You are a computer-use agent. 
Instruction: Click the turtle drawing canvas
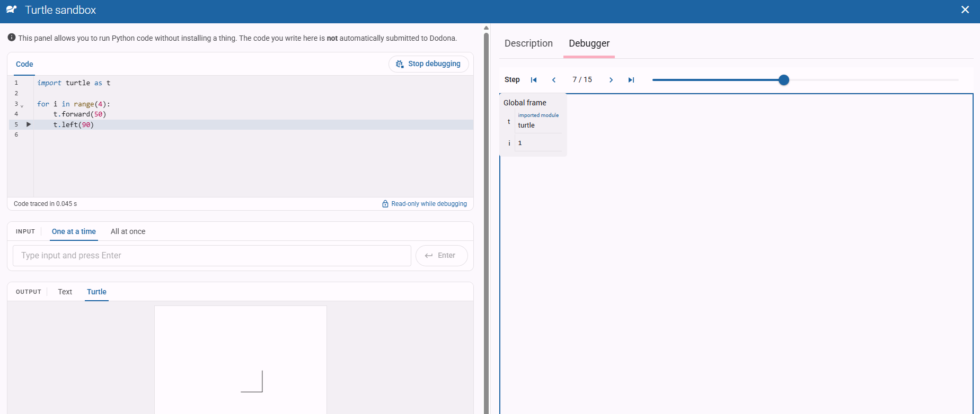[x=241, y=360]
